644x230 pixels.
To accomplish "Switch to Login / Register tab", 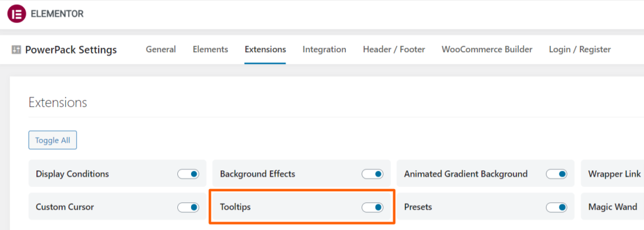I will click(580, 50).
